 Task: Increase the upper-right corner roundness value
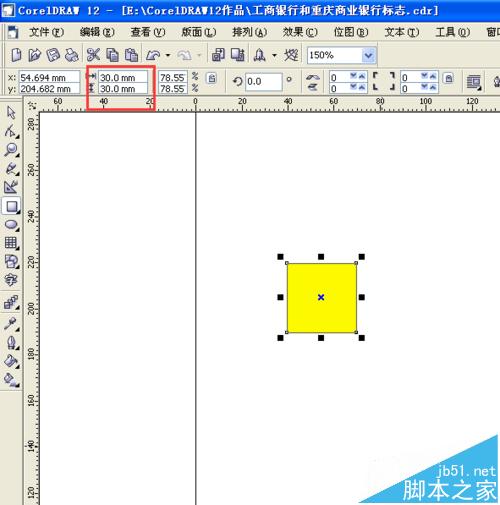click(x=433, y=77)
